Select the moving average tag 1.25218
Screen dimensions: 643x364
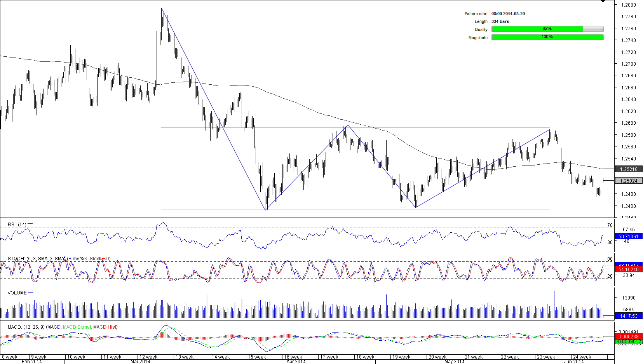(x=628, y=169)
